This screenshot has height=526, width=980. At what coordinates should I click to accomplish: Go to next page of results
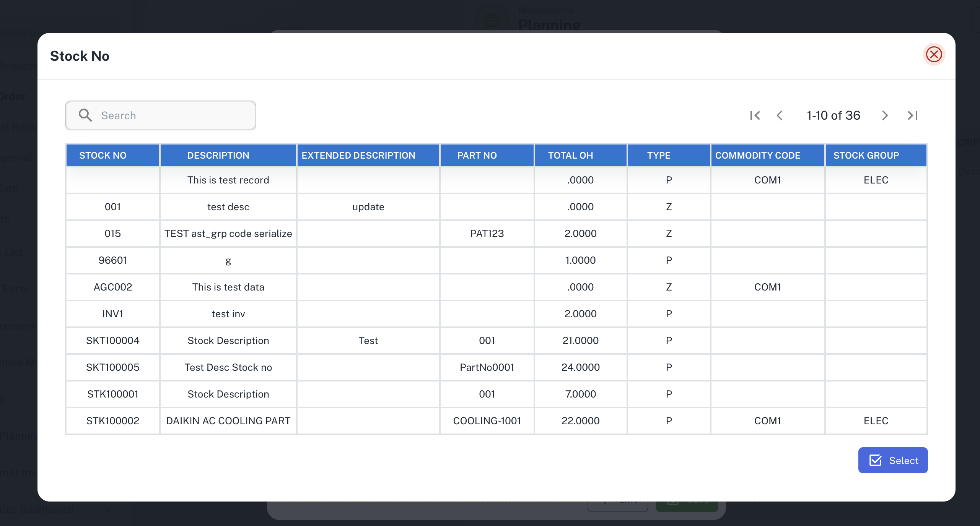[x=885, y=115]
